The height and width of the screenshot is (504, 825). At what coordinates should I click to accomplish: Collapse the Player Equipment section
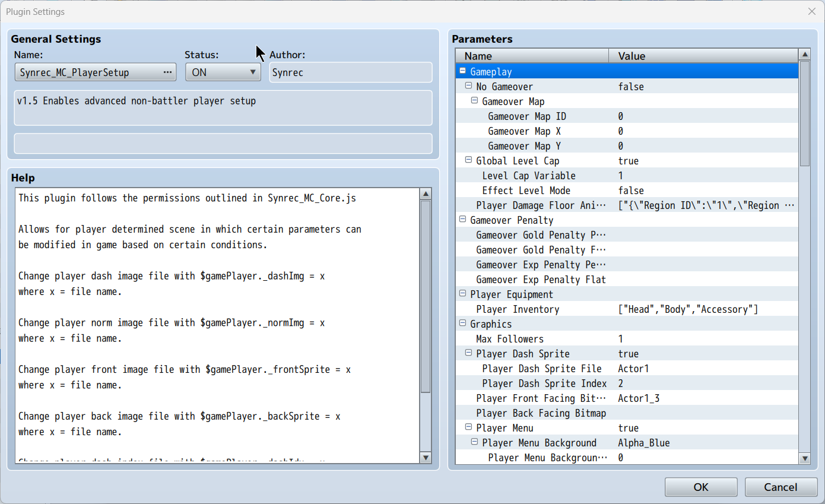[462, 294]
